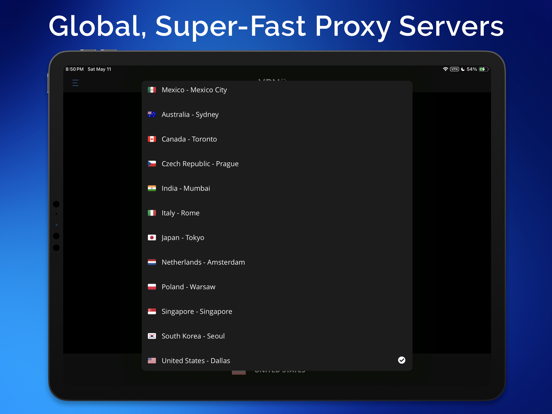
Task: Click the Sat May 11 date text
Action: click(x=100, y=69)
